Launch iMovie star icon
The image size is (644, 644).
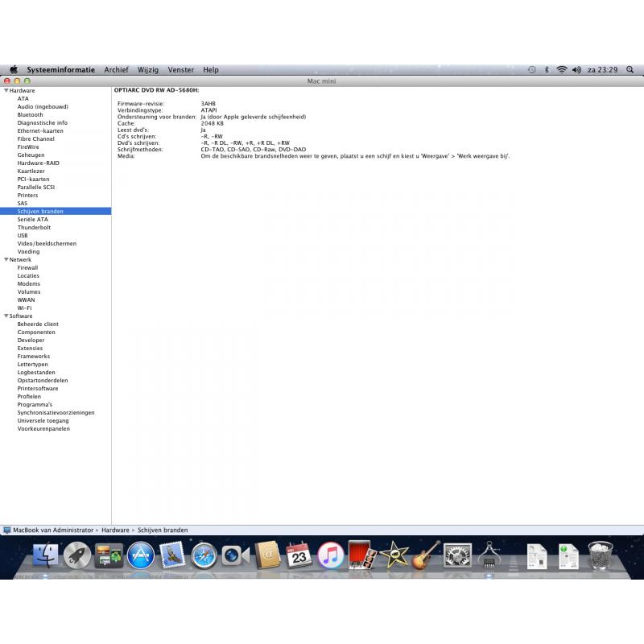[x=394, y=555]
